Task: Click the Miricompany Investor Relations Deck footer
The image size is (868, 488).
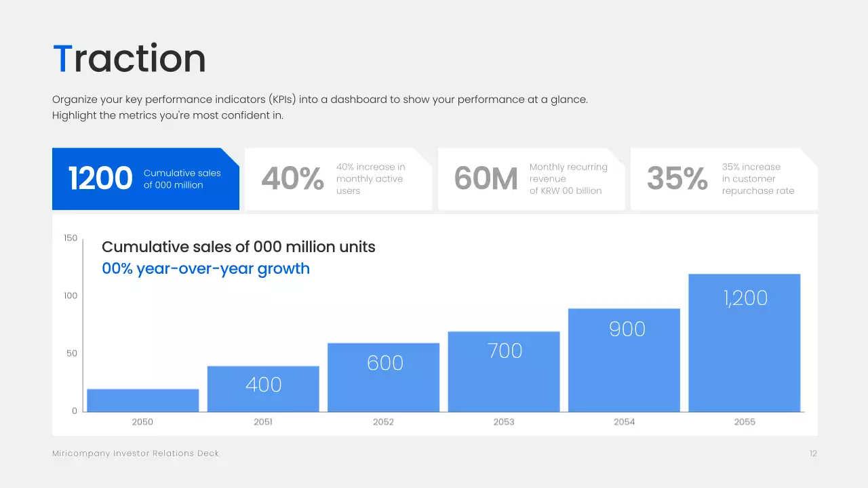Action: (136, 453)
